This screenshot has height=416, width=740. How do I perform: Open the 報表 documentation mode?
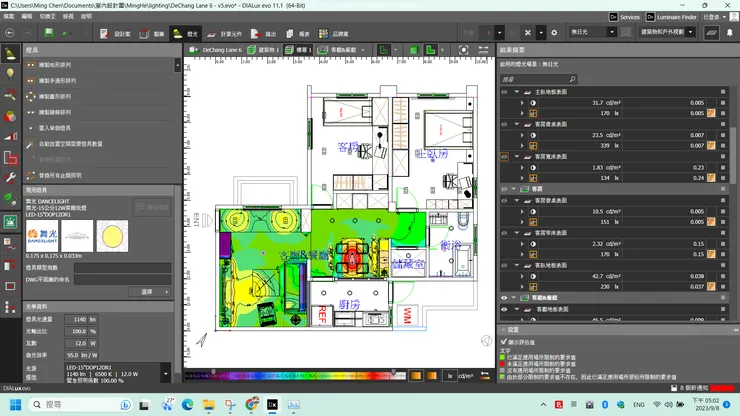298,33
